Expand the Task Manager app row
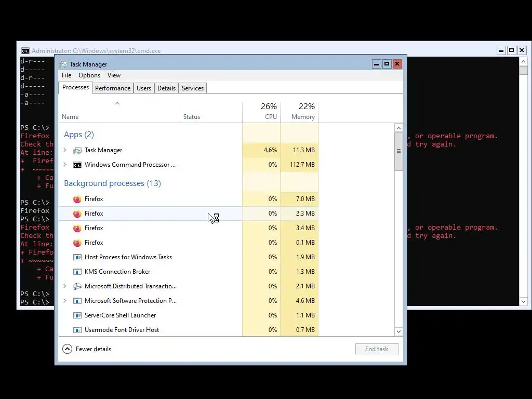 coord(65,150)
